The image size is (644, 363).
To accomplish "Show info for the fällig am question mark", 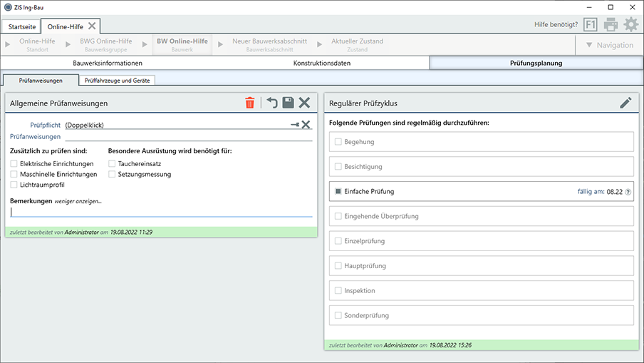I will click(x=628, y=192).
